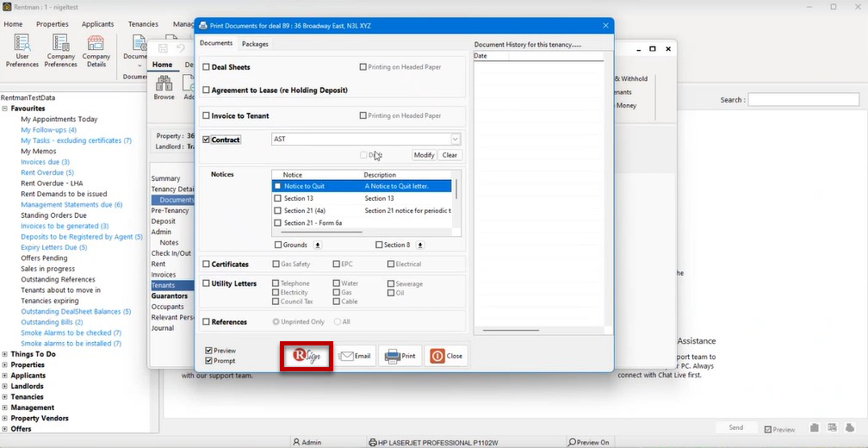Screen dimensions: 868x448
Task: Tick the References checkbox
Action: (206, 321)
